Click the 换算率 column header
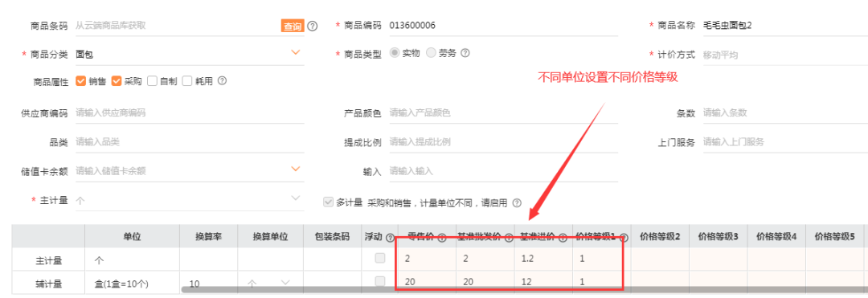868x298 pixels. [209, 237]
